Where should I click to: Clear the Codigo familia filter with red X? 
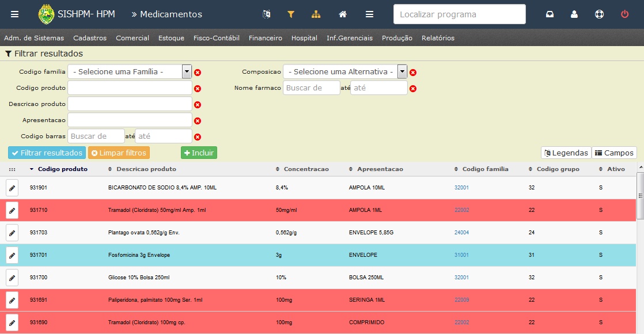(198, 73)
